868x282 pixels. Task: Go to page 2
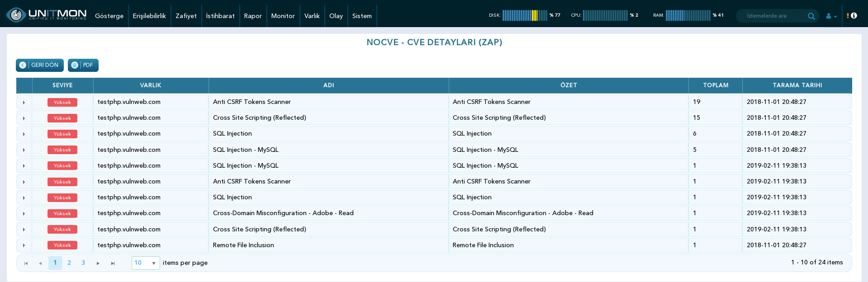tap(69, 263)
